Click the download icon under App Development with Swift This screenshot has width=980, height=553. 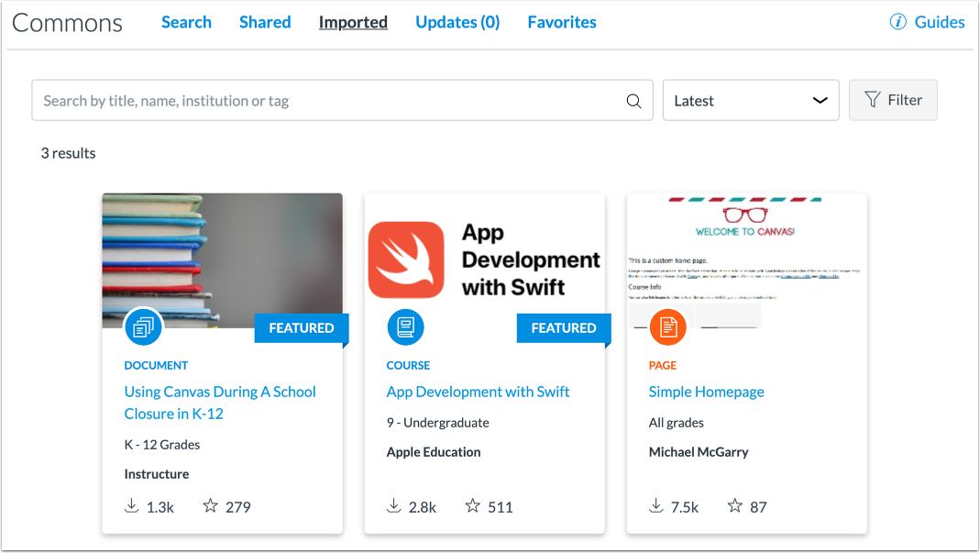pos(394,505)
